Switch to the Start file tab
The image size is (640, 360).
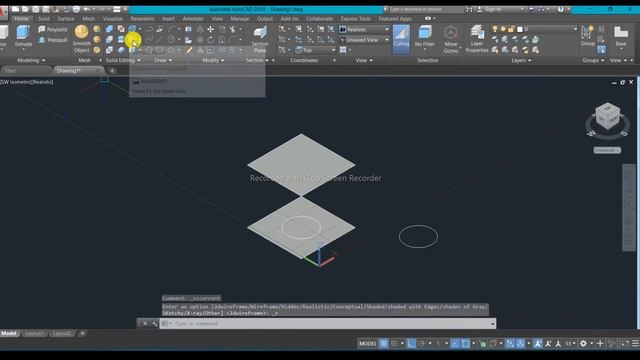[x=10, y=71]
